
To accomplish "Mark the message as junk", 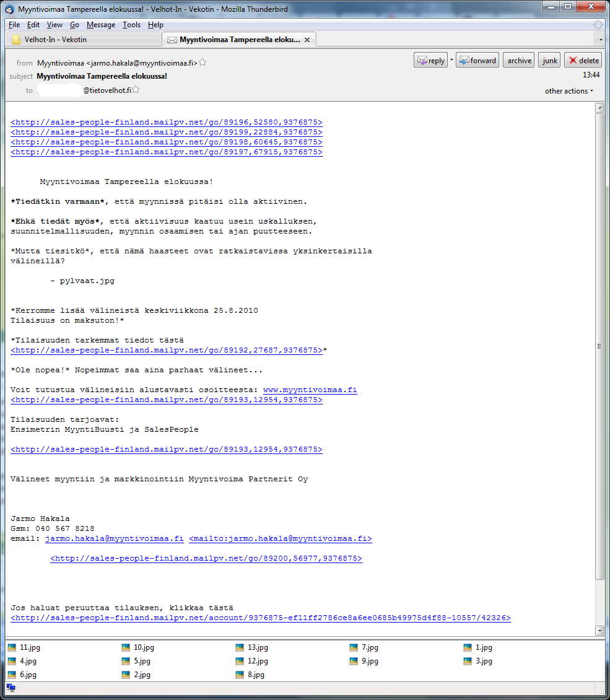I will pyautogui.click(x=549, y=60).
